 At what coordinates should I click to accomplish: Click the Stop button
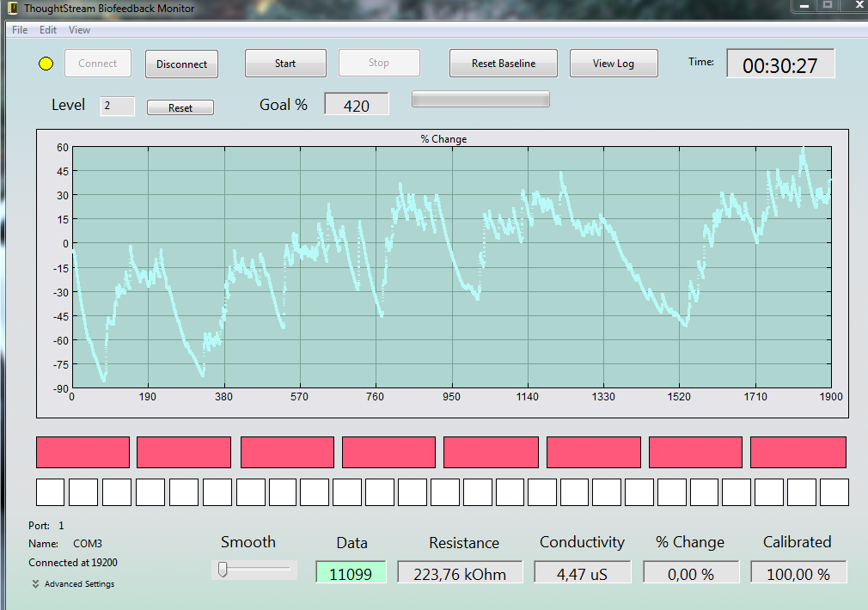pyautogui.click(x=379, y=63)
